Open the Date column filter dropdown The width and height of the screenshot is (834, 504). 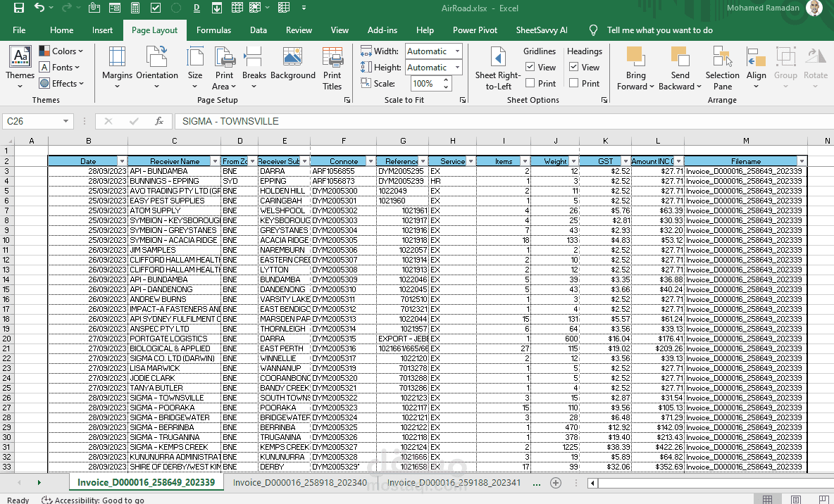point(123,161)
